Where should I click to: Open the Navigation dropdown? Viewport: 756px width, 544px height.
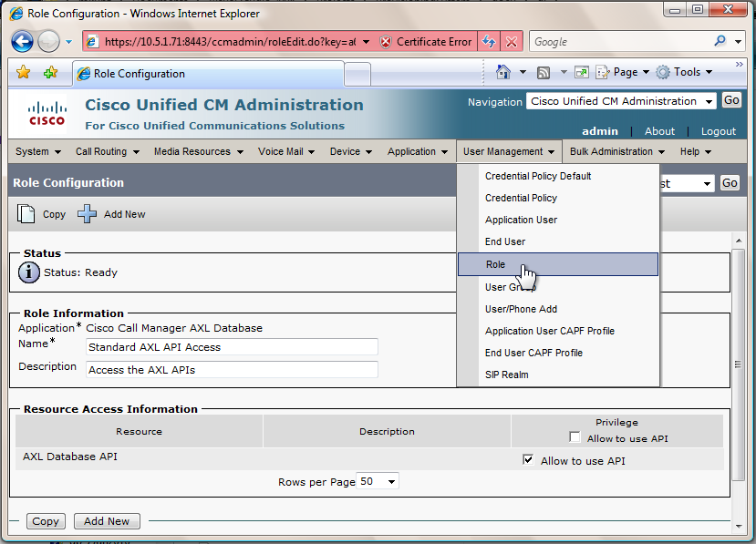pyautogui.click(x=621, y=101)
